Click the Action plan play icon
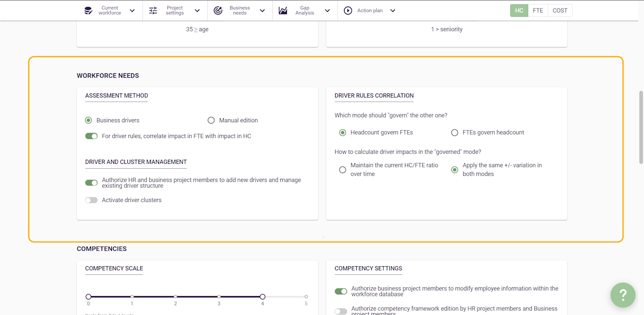The image size is (644, 315). (x=348, y=11)
